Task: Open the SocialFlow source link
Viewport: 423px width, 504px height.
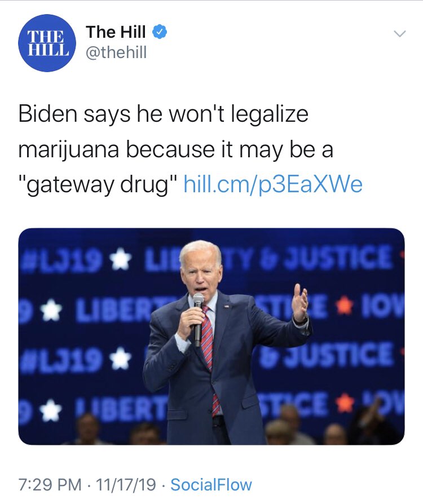Action: tap(211, 484)
